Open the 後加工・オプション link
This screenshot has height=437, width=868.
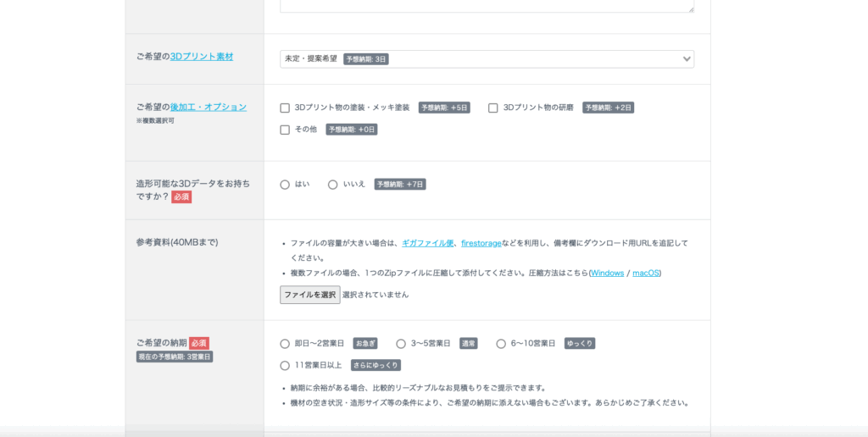(209, 108)
